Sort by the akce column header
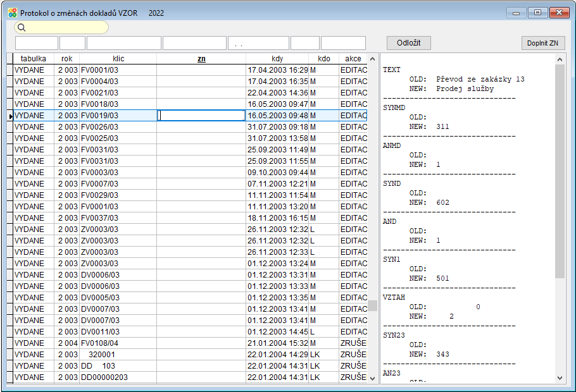576x392 pixels. tap(353, 59)
